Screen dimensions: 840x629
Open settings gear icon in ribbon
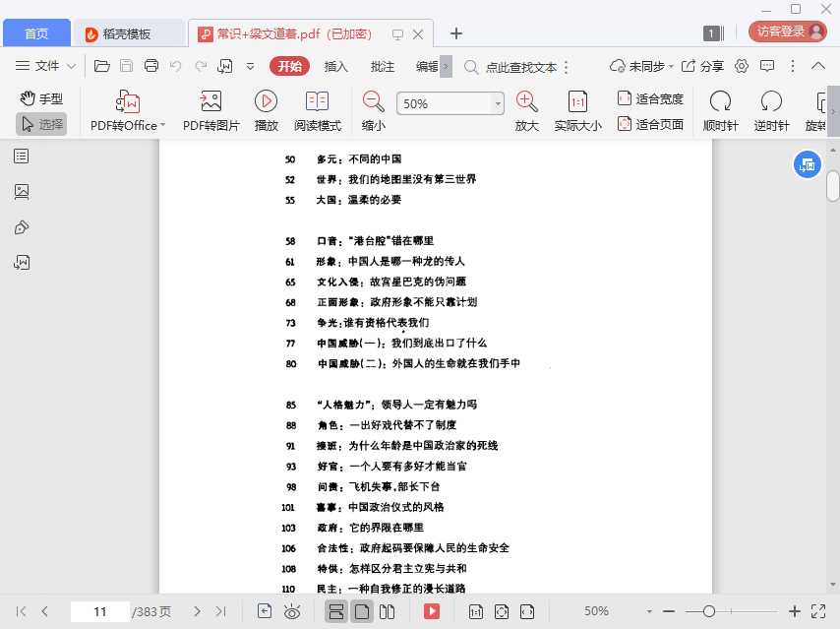coord(742,66)
